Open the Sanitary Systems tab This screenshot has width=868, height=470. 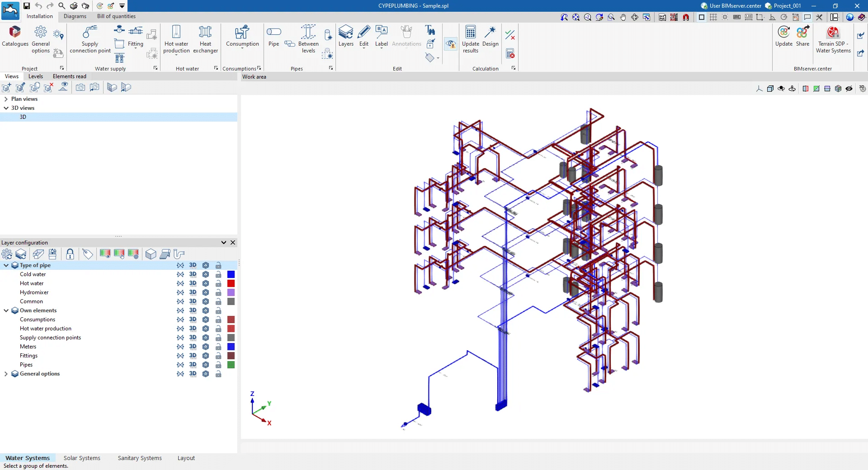[x=140, y=458]
